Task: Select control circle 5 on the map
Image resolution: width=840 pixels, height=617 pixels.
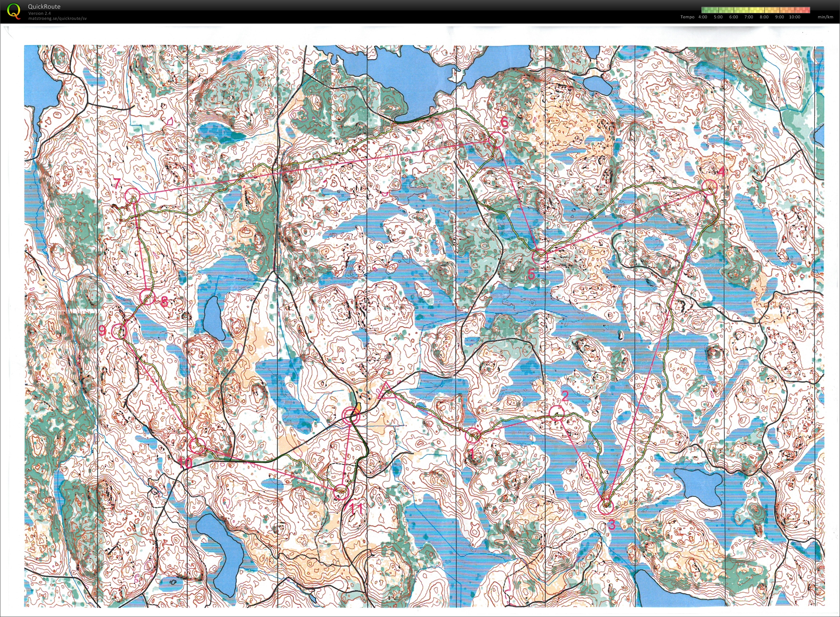Action: [x=539, y=256]
